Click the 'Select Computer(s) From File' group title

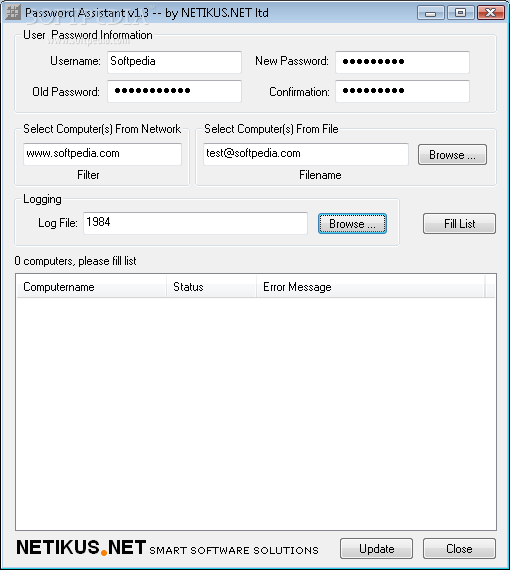[x=271, y=129]
